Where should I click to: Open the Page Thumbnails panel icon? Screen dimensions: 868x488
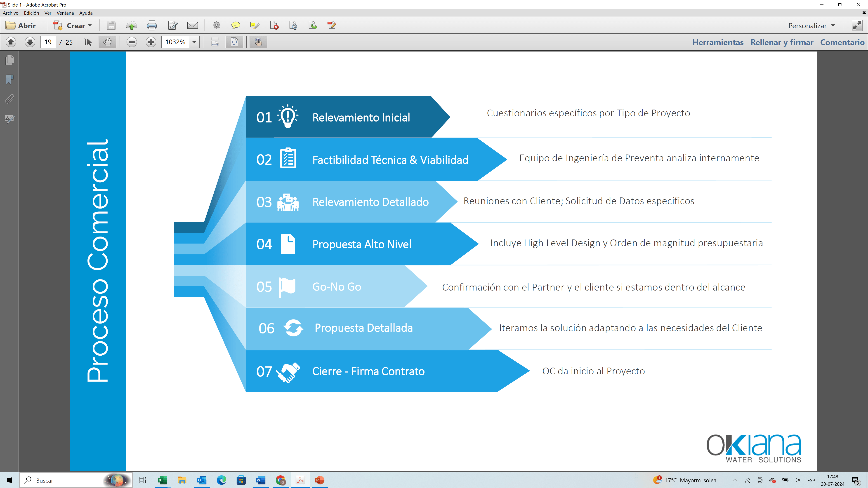click(x=10, y=60)
